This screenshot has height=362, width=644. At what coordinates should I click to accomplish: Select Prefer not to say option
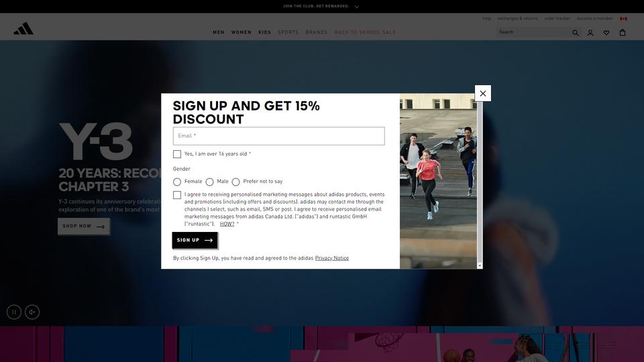pyautogui.click(x=235, y=182)
